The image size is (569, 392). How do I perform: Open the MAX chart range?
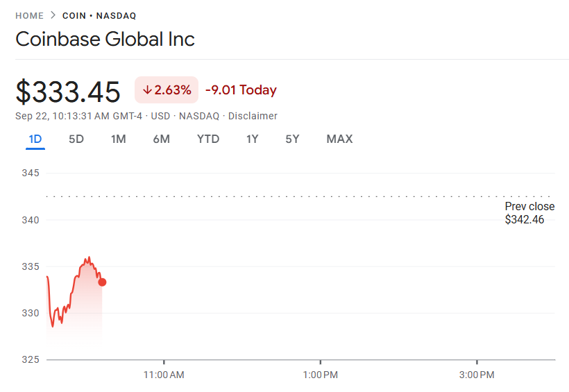339,139
